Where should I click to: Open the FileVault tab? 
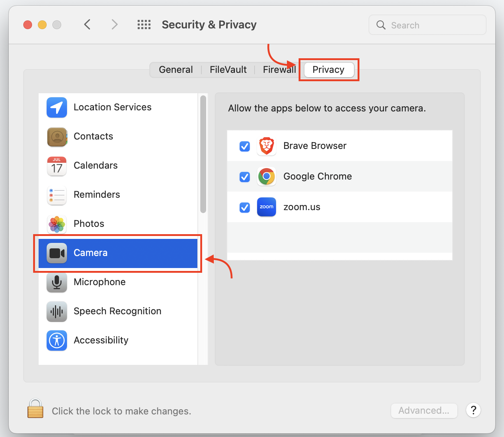pos(228,69)
